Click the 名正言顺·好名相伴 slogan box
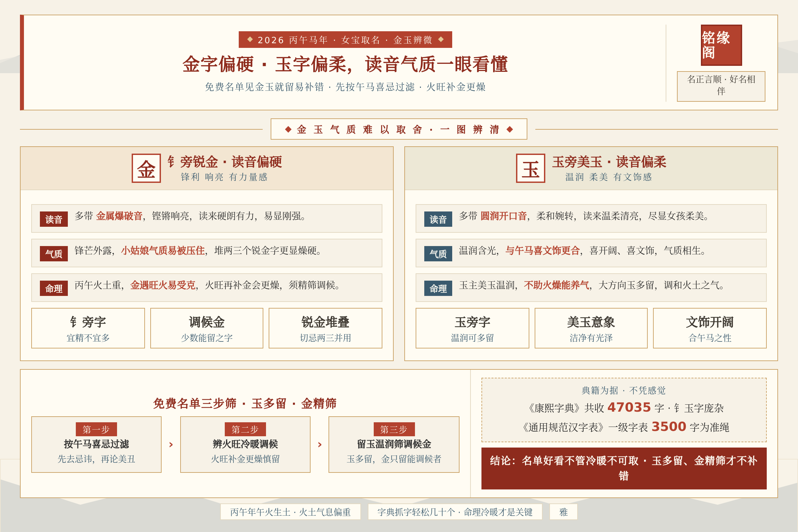The width and height of the screenshot is (798, 532). [721, 86]
